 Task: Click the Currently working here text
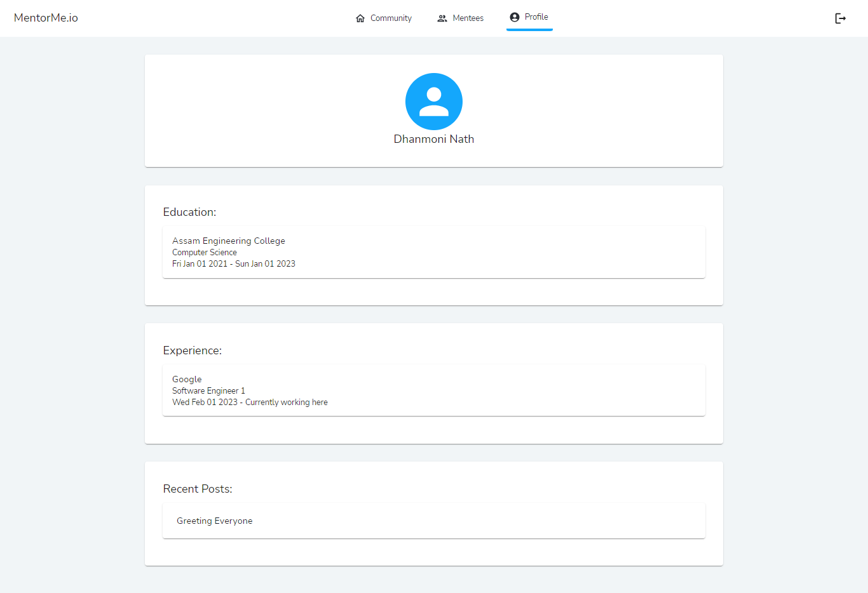point(287,402)
